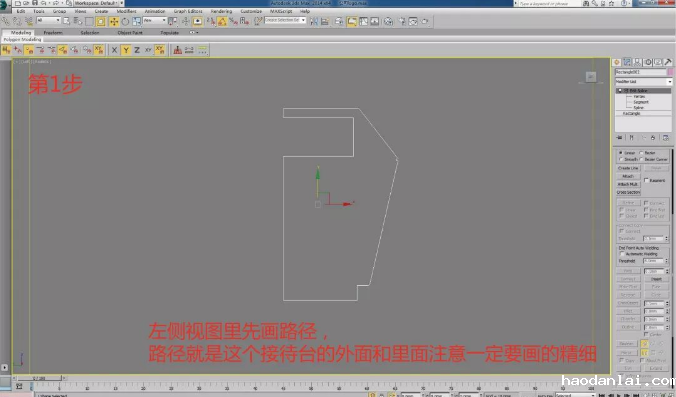Click the time slider handle
This screenshot has height=397, width=676.
click(x=40, y=378)
